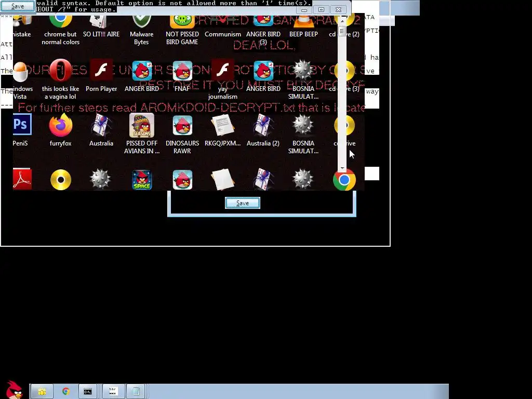Open the notepad taskbar button

click(x=136, y=392)
